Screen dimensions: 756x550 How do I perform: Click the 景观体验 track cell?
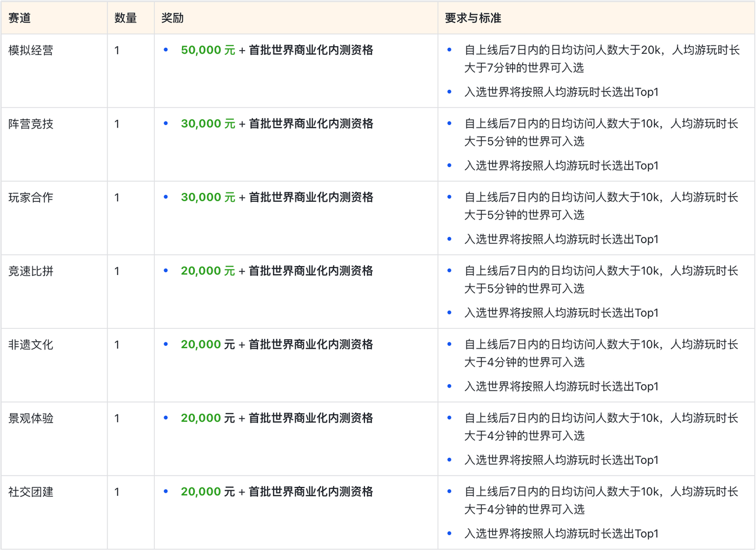31,418
